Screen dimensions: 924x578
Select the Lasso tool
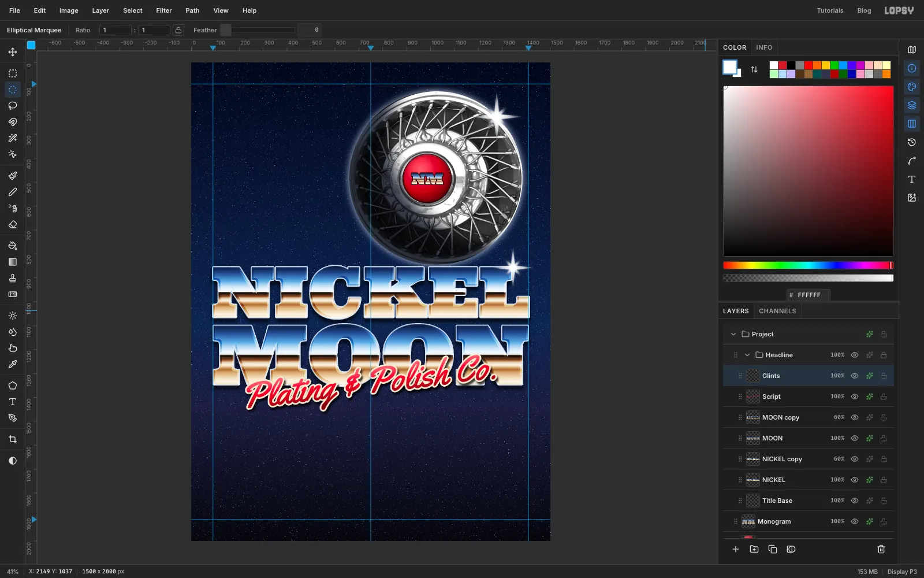(x=13, y=106)
